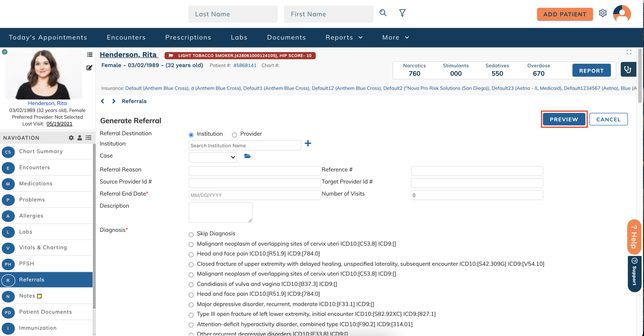Open the Prescriptions tab
This screenshot has height=336, width=644.
pyautogui.click(x=188, y=38)
